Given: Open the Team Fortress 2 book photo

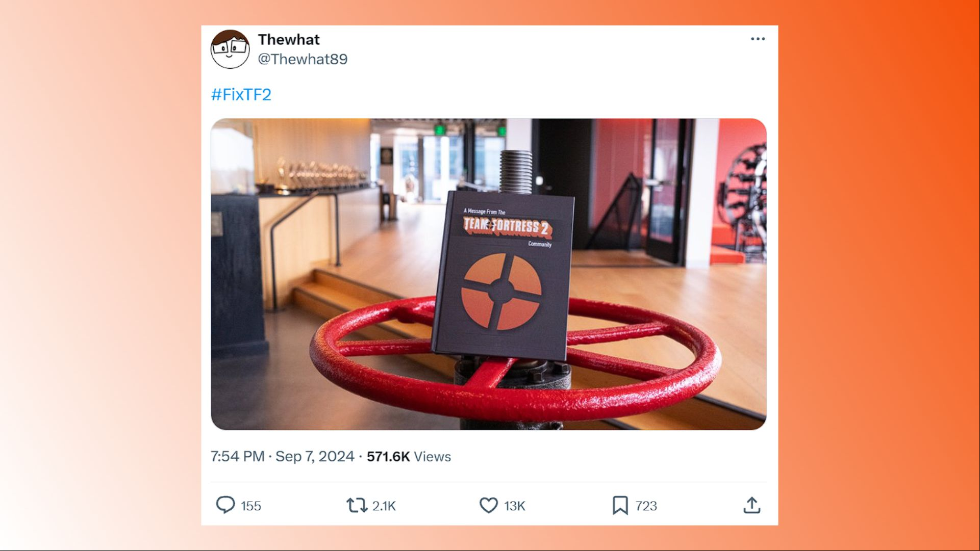Looking at the screenshot, I should 489,274.
